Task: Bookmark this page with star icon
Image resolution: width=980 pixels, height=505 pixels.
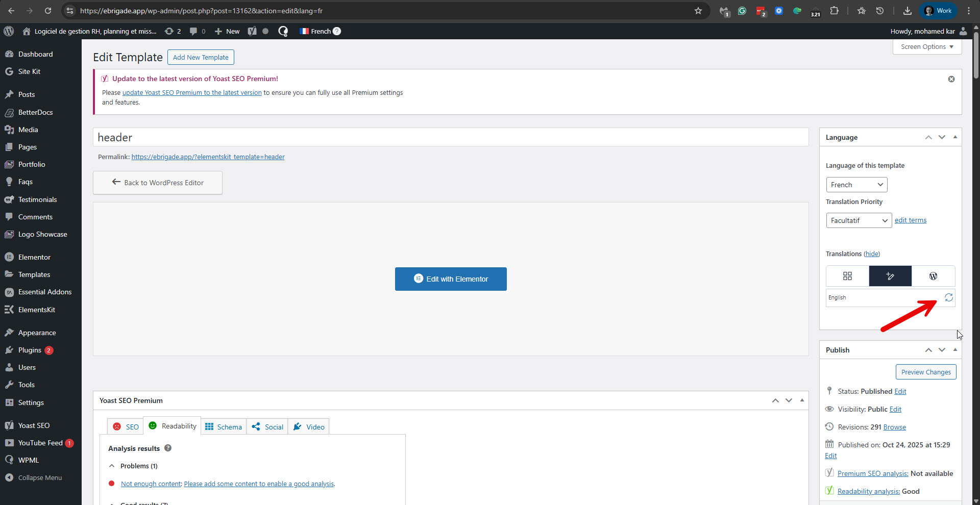Action: (x=698, y=11)
